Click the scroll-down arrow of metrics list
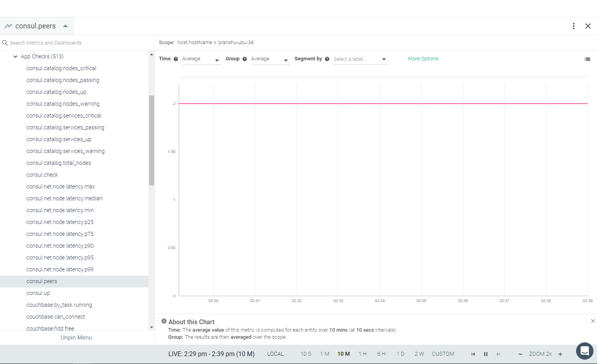Viewport: 597px width, 364px height. click(x=151, y=327)
